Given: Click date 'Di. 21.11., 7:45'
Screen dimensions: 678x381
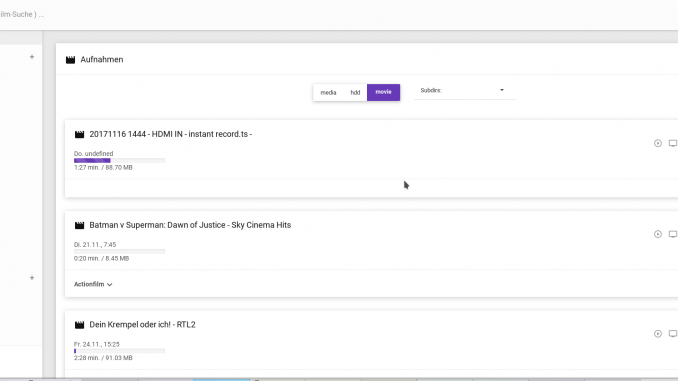Looking at the screenshot, I should [x=95, y=244].
